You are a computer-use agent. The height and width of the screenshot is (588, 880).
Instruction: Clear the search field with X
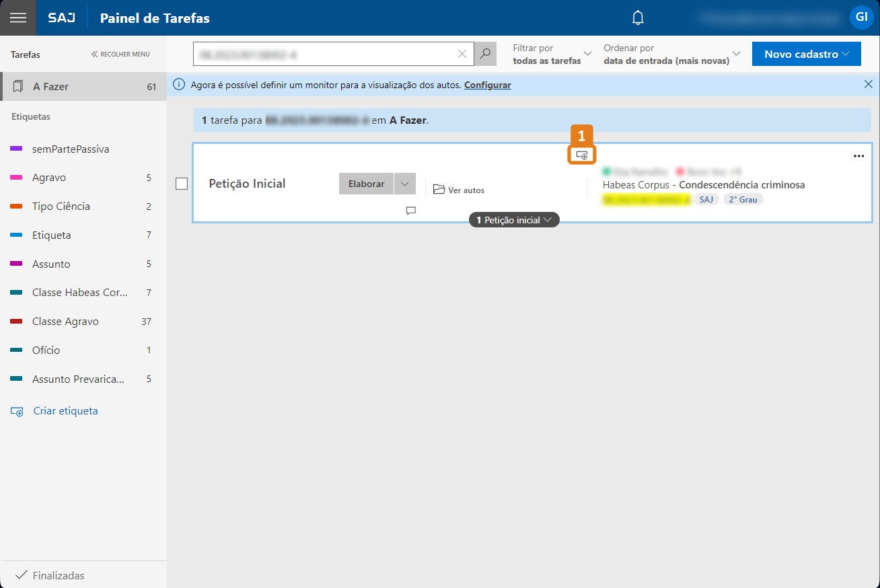pyautogui.click(x=462, y=54)
